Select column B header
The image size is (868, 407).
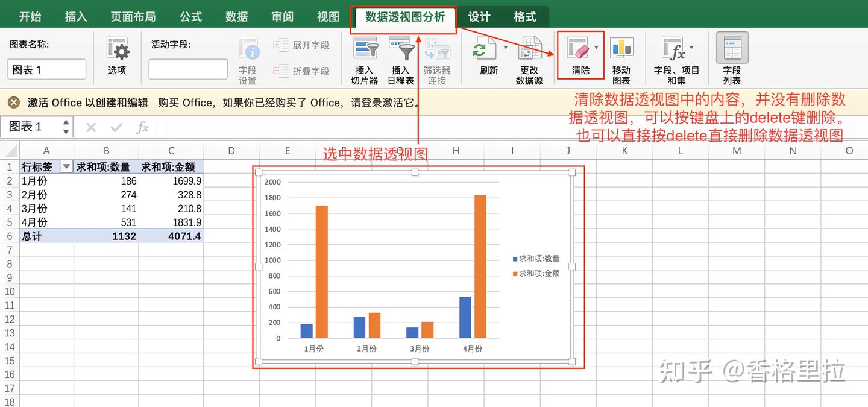pyautogui.click(x=107, y=151)
